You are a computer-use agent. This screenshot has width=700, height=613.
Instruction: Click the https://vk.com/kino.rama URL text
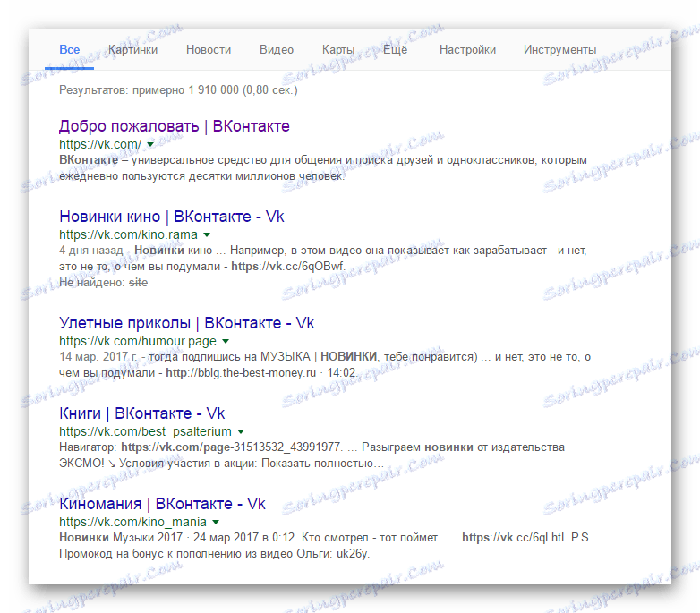tap(128, 234)
